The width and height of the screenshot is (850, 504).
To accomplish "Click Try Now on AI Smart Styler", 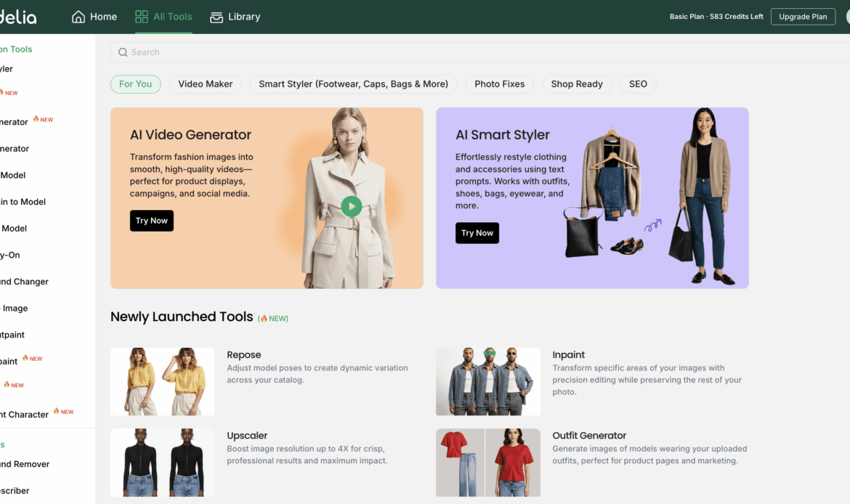I will pyautogui.click(x=477, y=233).
